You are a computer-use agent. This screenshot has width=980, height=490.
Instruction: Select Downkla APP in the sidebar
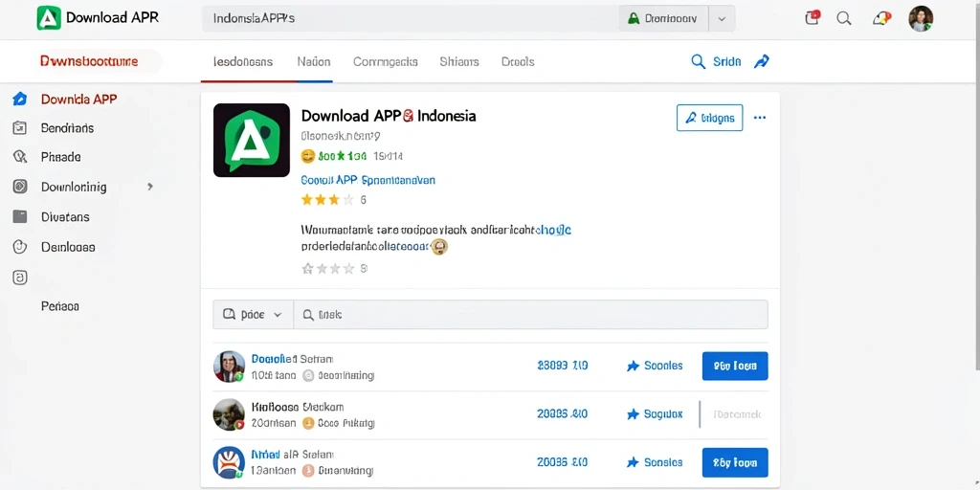[78, 99]
